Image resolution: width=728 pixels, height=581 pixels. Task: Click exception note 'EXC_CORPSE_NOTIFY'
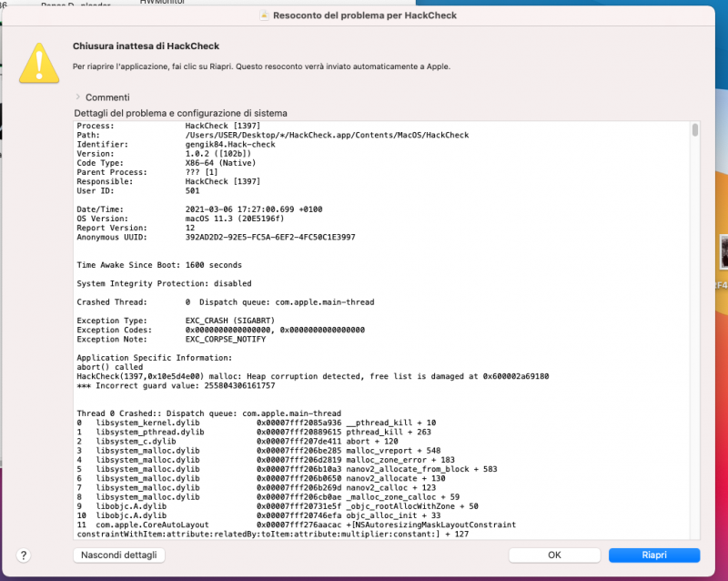coord(225,340)
